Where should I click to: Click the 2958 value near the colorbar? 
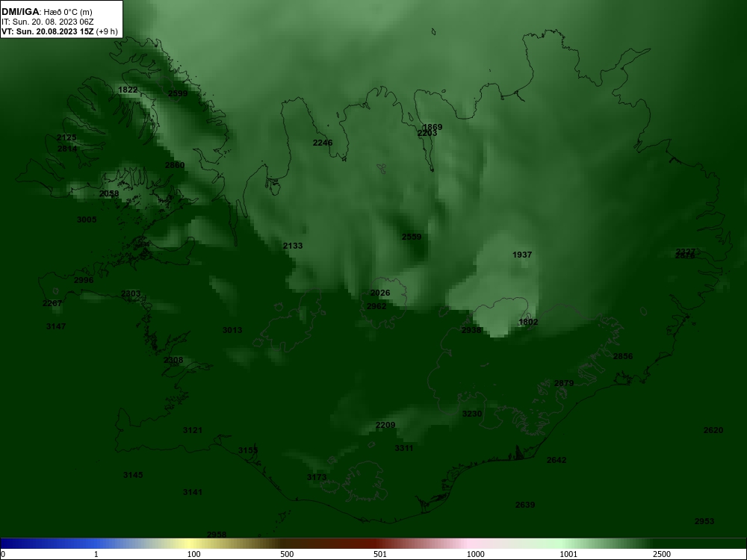point(217,535)
